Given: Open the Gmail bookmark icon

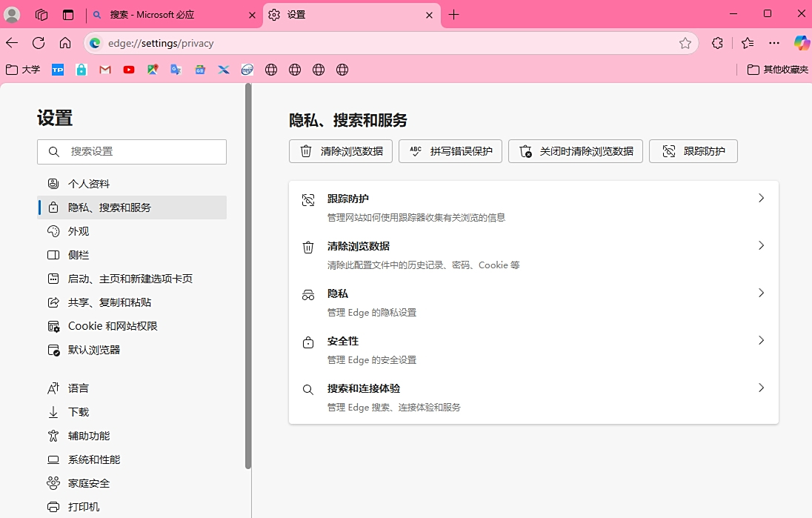Looking at the screenshot, I should pos(105,70).
